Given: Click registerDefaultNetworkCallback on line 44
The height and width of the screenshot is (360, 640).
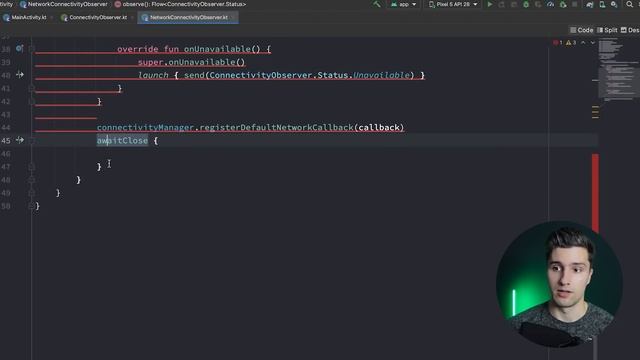Looking at the screenshot, I should point(276,127).
